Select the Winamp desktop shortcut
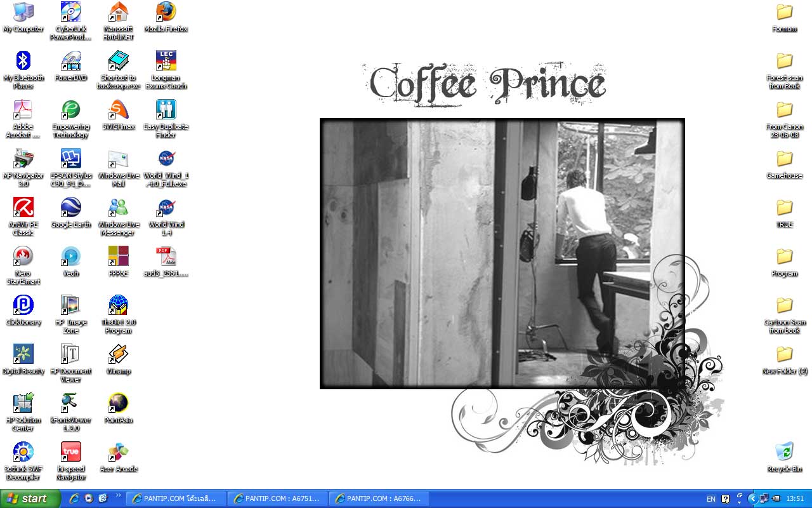The height and width of the screenshot is (508, 812). [x=119, y=359]
